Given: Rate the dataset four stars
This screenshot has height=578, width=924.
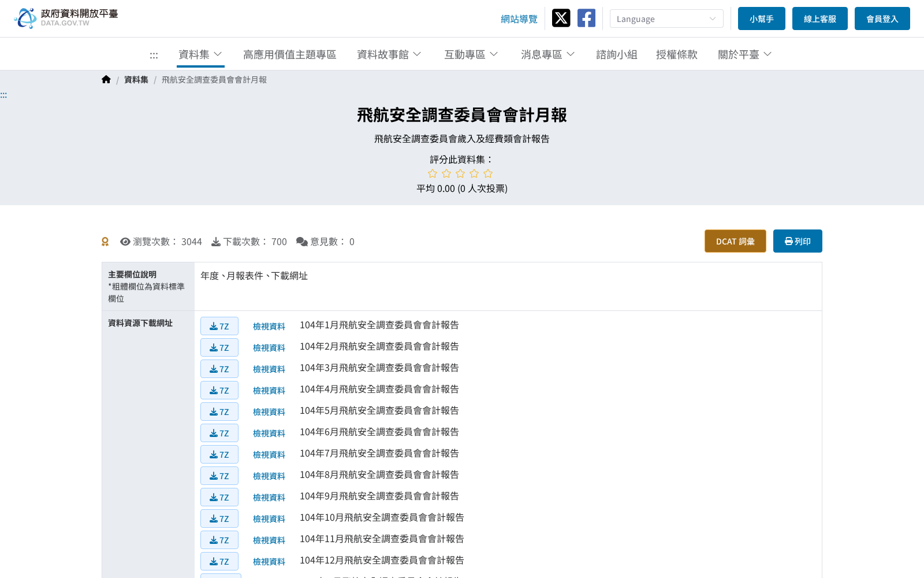Looking at the screenshot, I should coord(474,173).
